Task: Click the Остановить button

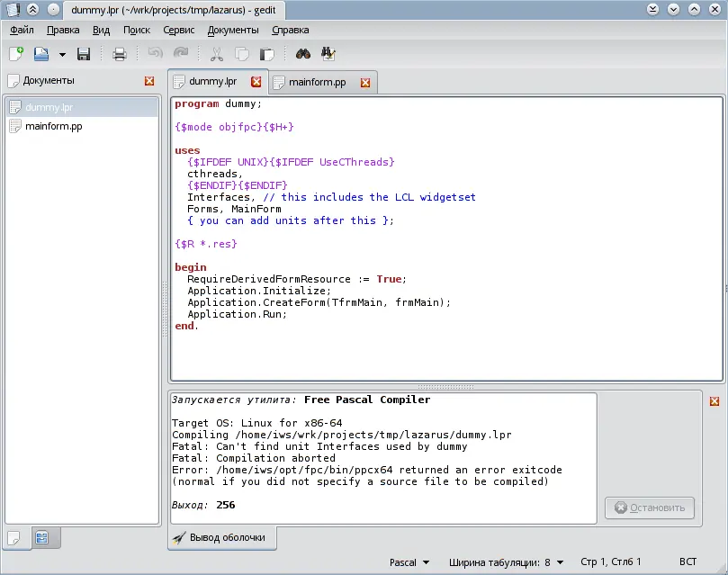Action: [x=650, y=508]
